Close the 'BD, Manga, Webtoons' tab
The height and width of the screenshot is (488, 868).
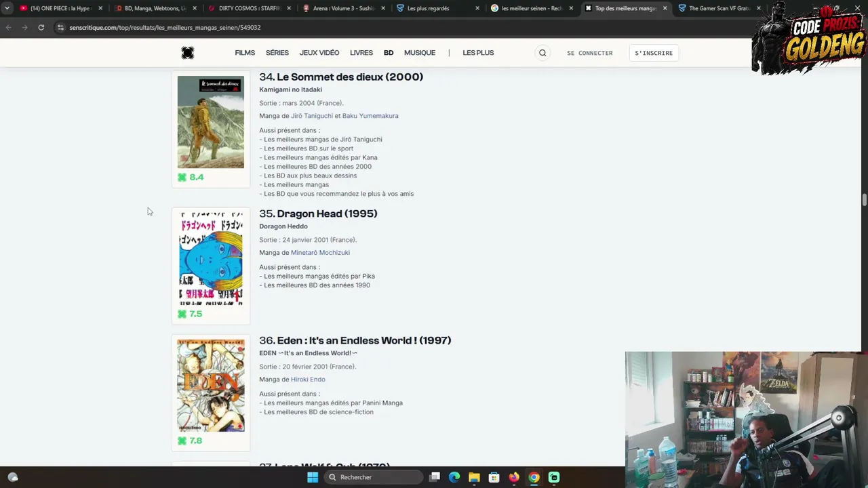(195, 8)
